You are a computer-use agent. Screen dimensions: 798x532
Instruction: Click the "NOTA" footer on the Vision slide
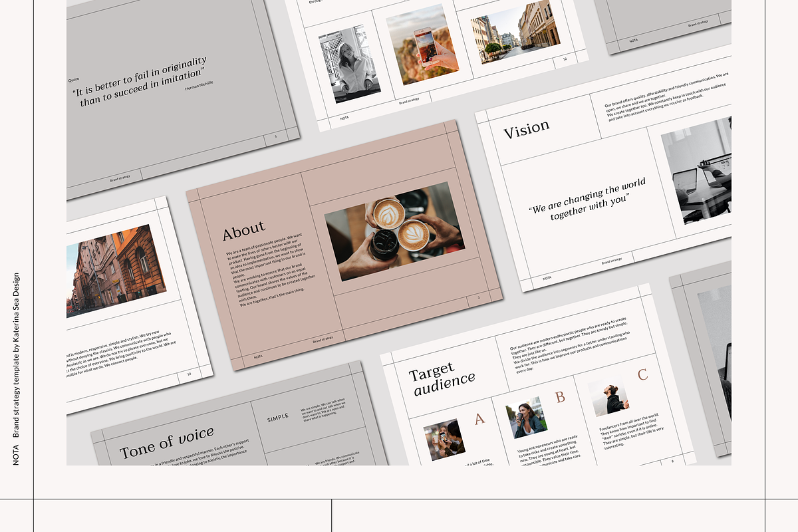point(547,278)
